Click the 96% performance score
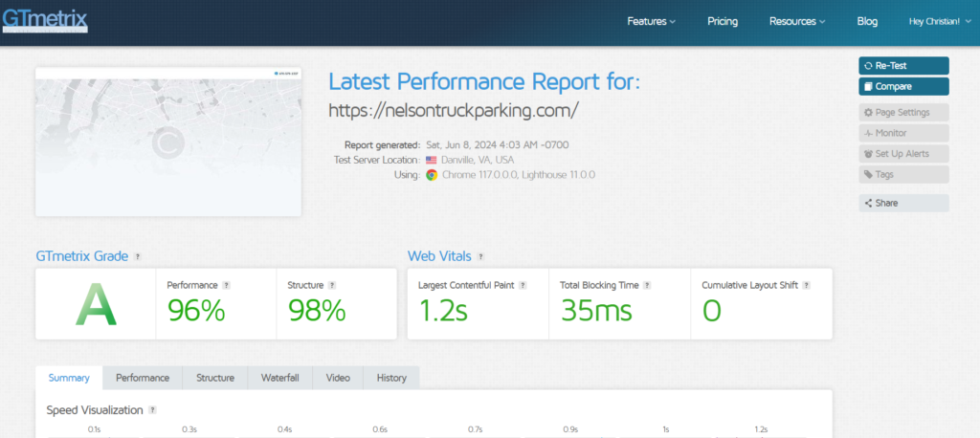The height and width of the screenshot is (438, 980). coord(196,311)
